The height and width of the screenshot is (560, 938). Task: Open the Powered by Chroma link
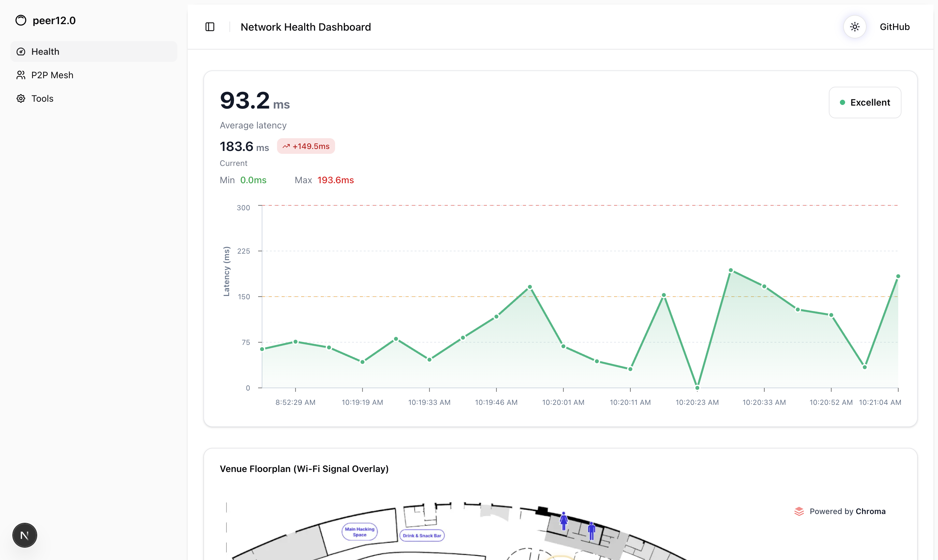[x=847, y=511]
